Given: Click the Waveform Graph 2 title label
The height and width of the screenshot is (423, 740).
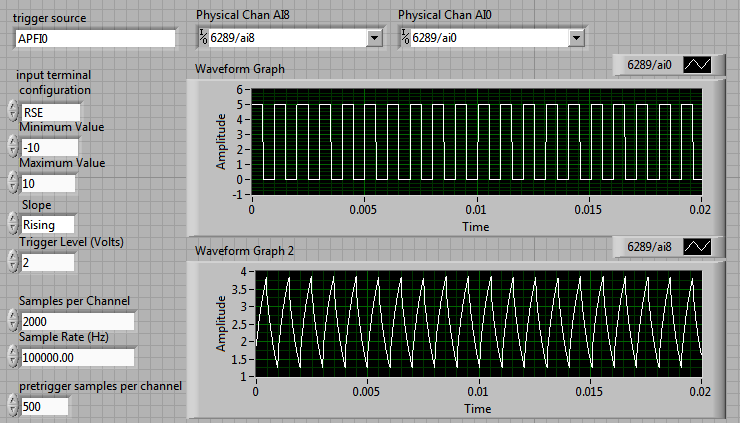Looking at the screenshot, I should 244,251.
